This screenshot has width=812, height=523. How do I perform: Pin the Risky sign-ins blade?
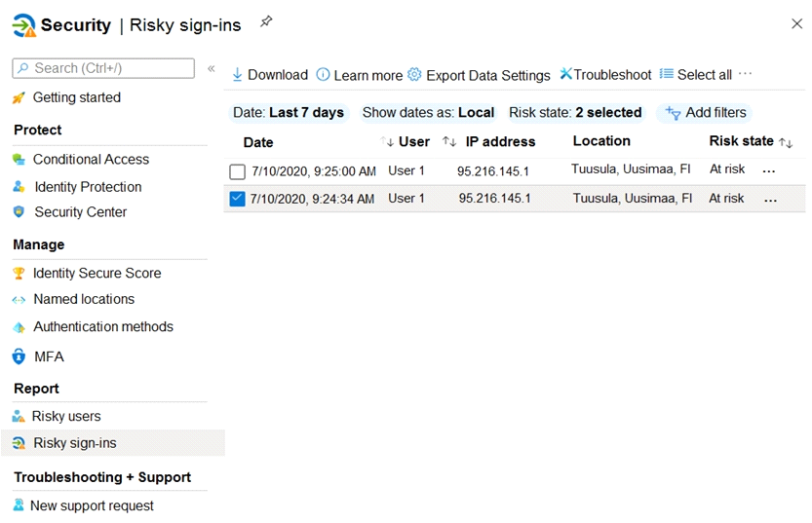click(x=266, y=21)
